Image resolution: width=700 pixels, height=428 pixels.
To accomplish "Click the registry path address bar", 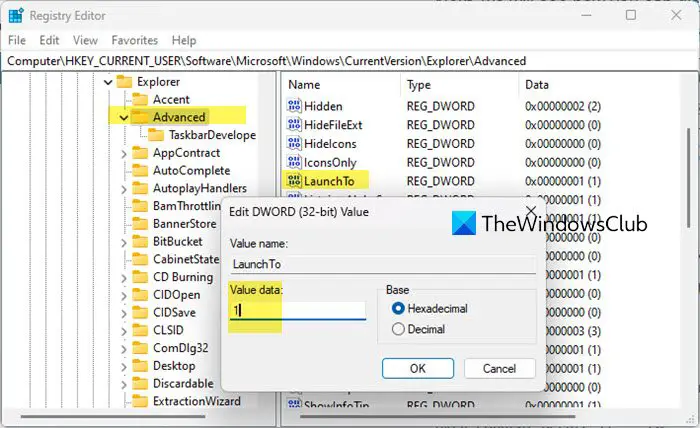I will pos(350,61).
